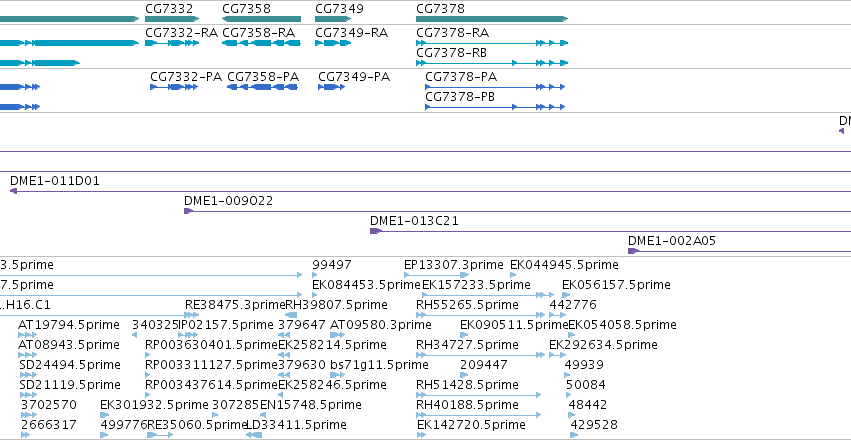Select feature 2666317
The width and height of the screenshot is (851, 440).
[x=49, y=425]
